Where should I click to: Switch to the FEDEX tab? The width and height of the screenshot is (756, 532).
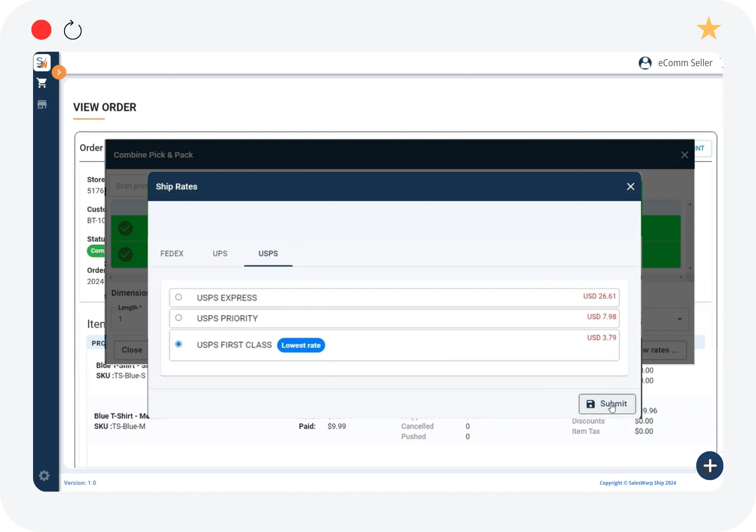[x=172, y=254]
